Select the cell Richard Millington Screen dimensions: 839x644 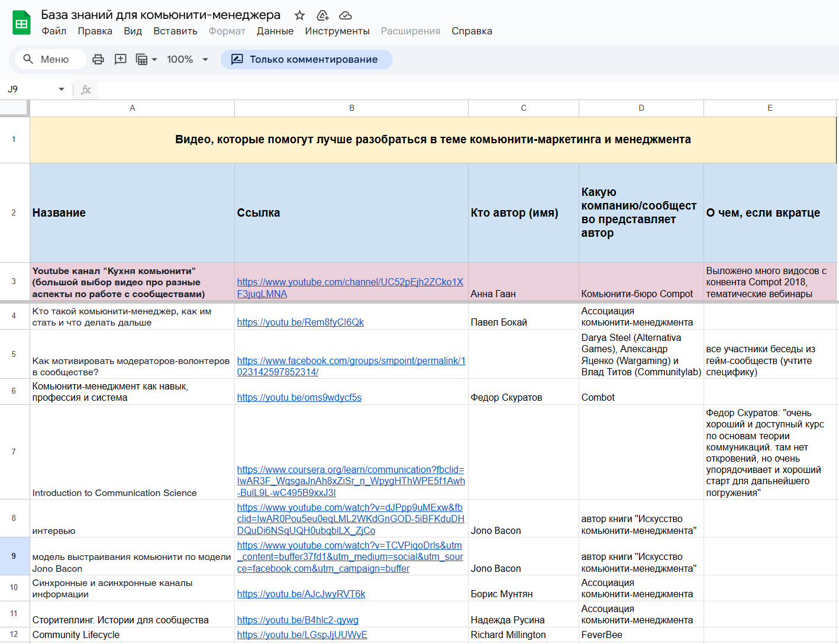524,635
